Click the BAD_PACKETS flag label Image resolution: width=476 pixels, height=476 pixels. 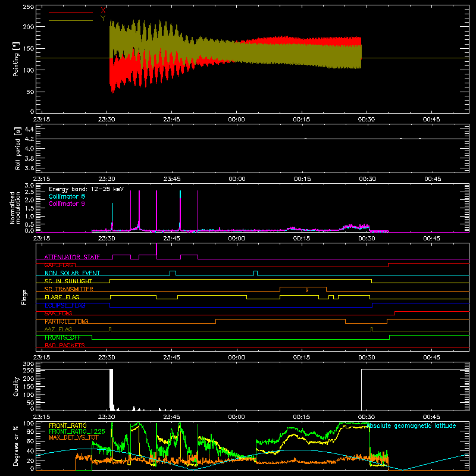click(65, 345)
